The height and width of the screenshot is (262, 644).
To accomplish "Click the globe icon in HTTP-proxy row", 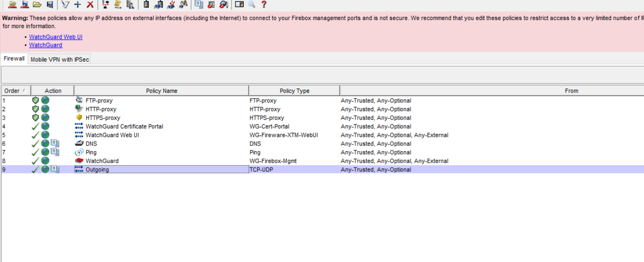I will (45, 109).
